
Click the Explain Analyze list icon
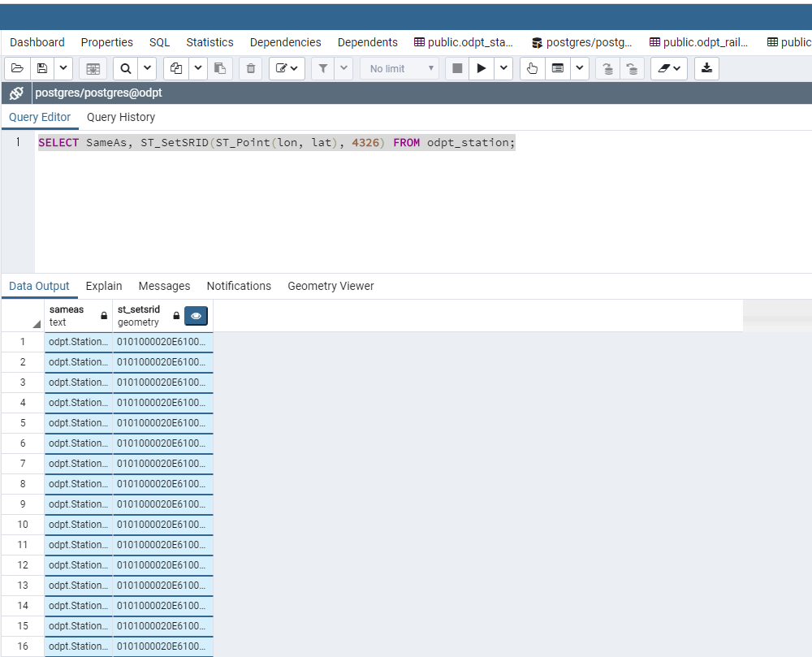(x=558, y=68)
